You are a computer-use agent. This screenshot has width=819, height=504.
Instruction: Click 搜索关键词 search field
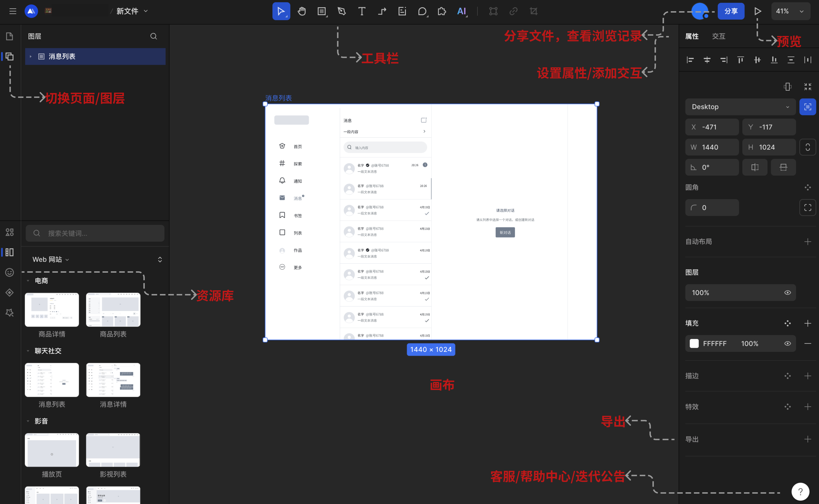tap(95, 233)
